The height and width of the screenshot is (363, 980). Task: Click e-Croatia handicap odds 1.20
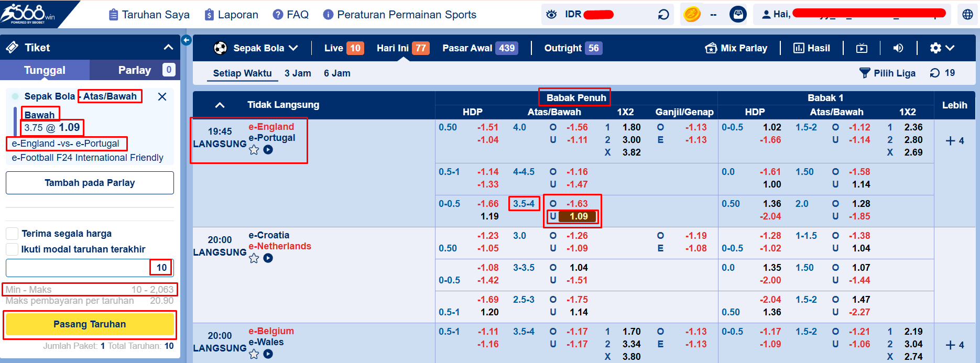[x=489, y=312]
